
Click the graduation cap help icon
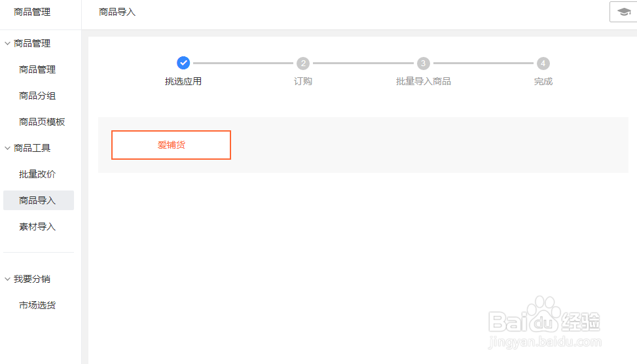click(623, 12)
